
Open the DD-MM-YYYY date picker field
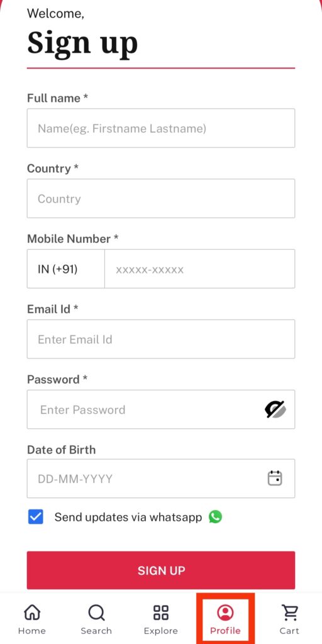[161, 479]
